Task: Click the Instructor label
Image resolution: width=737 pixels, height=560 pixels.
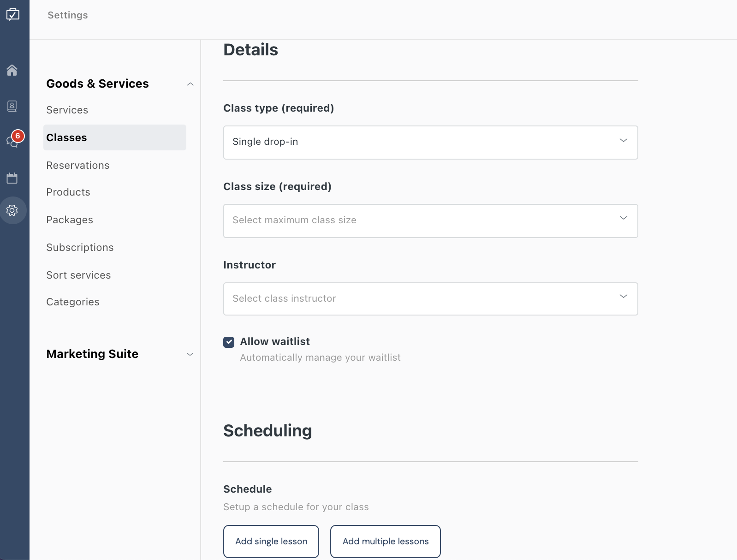Action: tap(250, 265)
